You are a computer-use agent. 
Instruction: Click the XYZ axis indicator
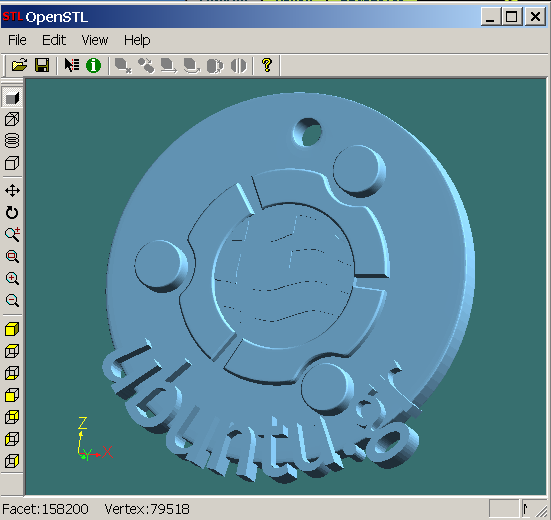pos(95,439)
